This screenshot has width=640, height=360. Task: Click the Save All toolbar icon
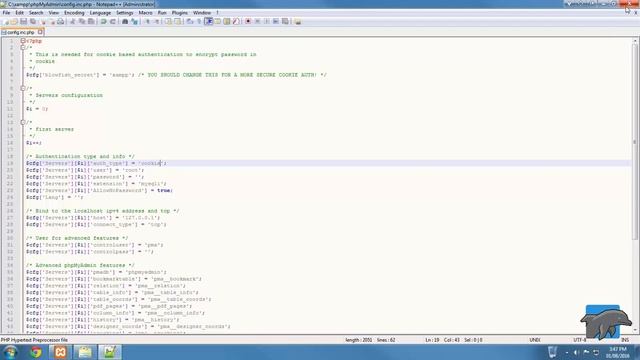(33, 21)
